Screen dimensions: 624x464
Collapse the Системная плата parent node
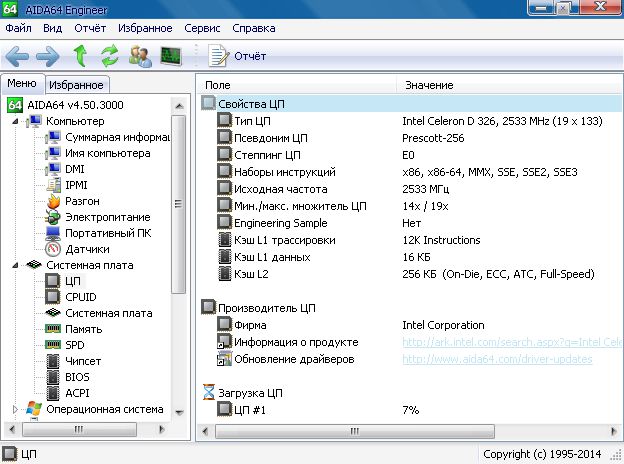pos(15,265)
